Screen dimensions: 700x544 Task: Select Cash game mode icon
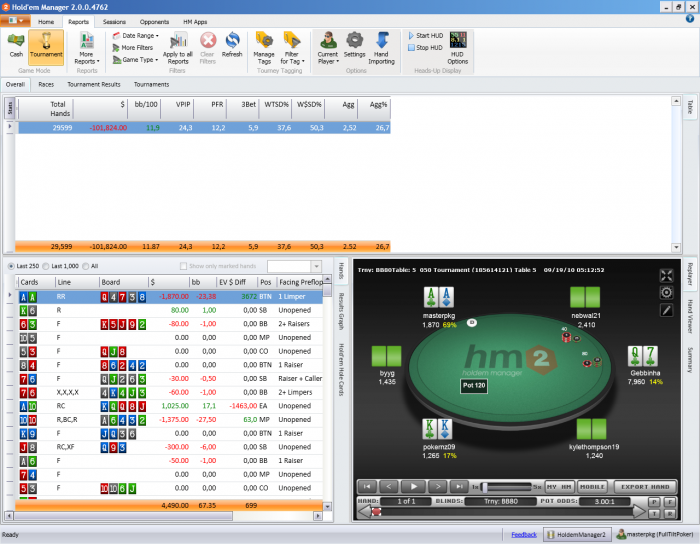click(x=16, y=45)
